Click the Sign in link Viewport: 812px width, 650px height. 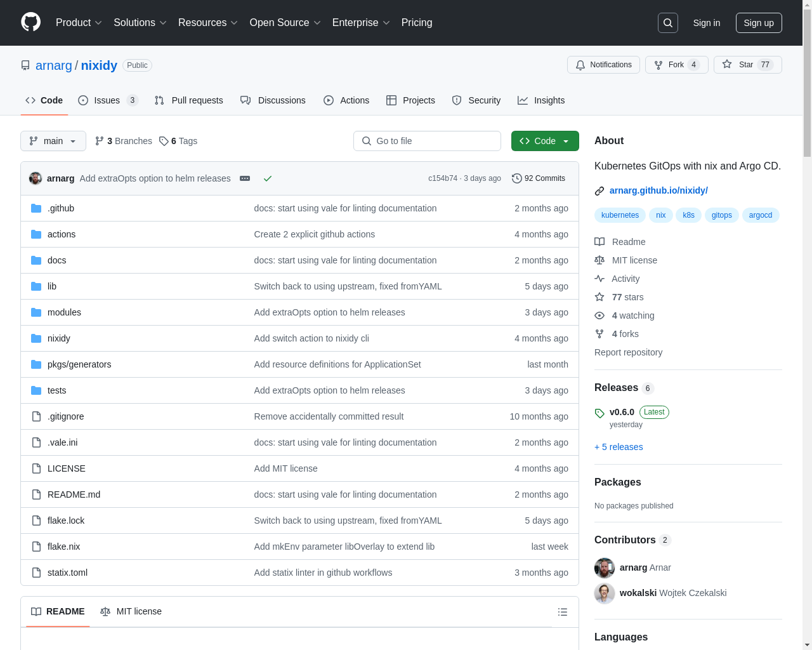pyautogui.click(x=707, y=23)
